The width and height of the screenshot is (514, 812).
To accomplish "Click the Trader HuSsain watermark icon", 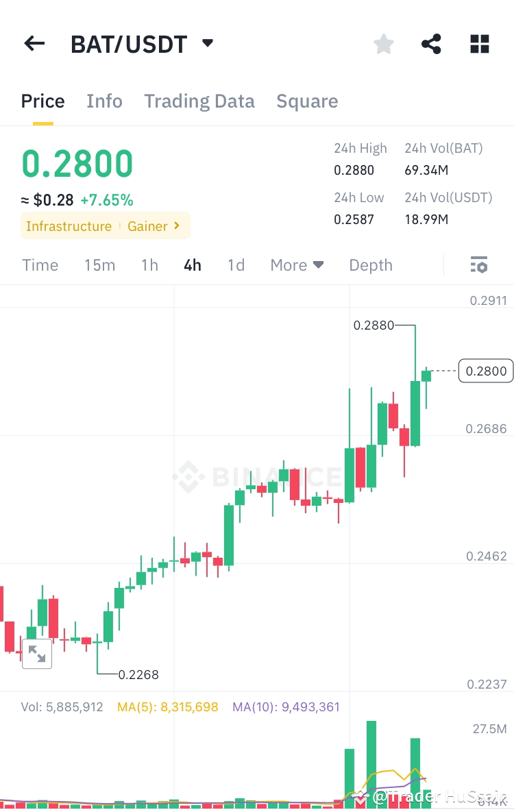I will pyautogui.click(x=361, y=797).
